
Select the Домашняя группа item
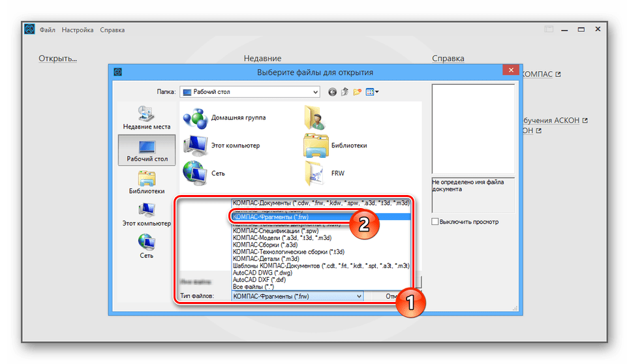point(224,118)
